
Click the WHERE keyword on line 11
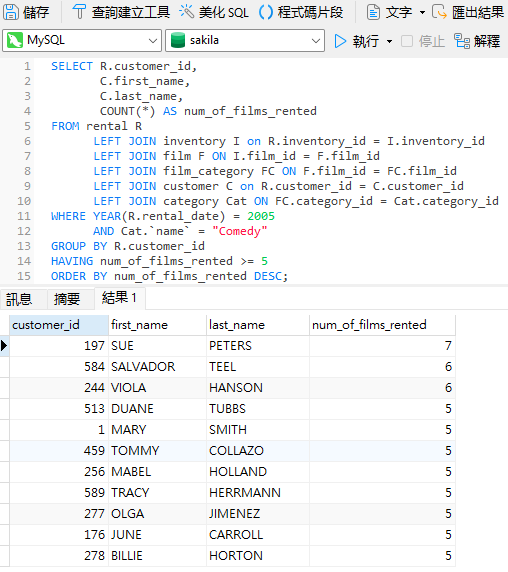[68, 216]
